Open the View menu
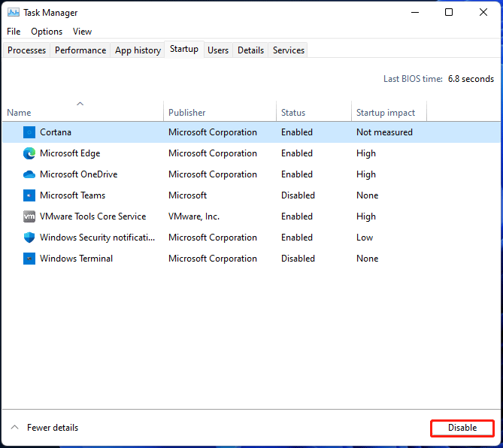Screen dimensions: 503x448 pyautogui.click(x=82, y=32)
